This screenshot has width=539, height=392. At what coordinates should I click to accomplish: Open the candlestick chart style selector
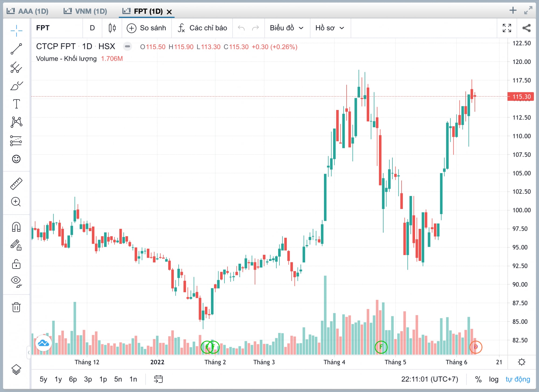pyautogui.click(x=112, y=28)
